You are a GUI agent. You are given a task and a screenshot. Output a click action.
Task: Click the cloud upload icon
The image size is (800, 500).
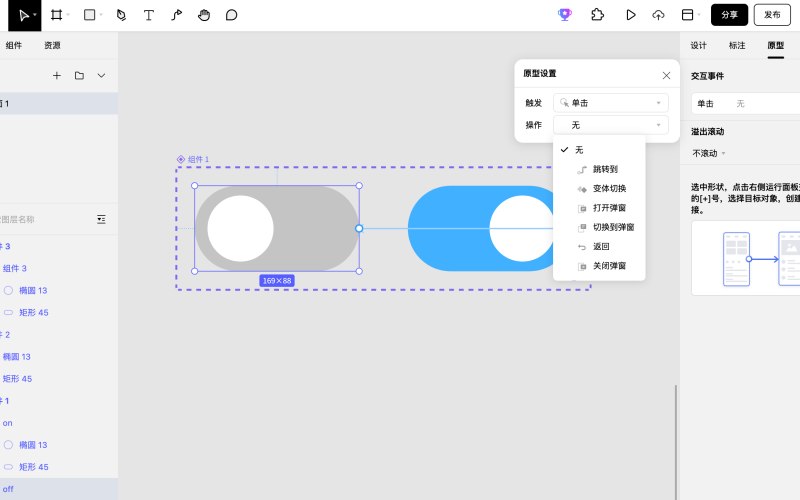click(658, 15)
